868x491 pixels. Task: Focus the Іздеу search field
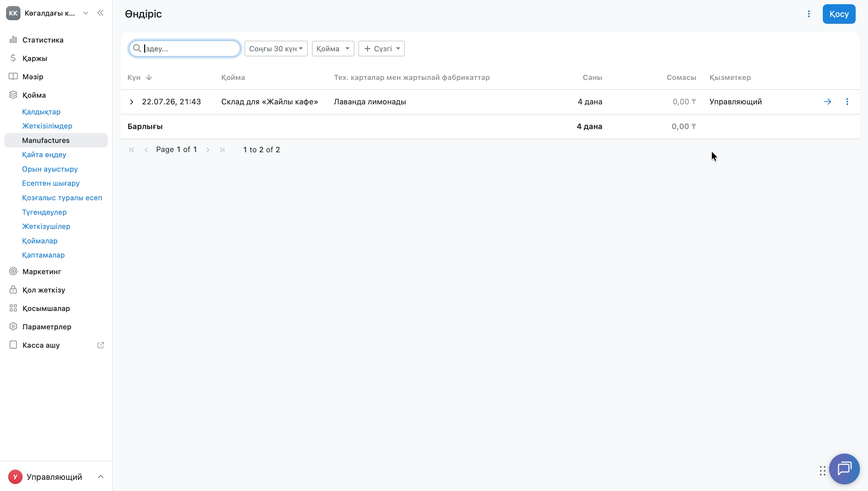[185, 49]
